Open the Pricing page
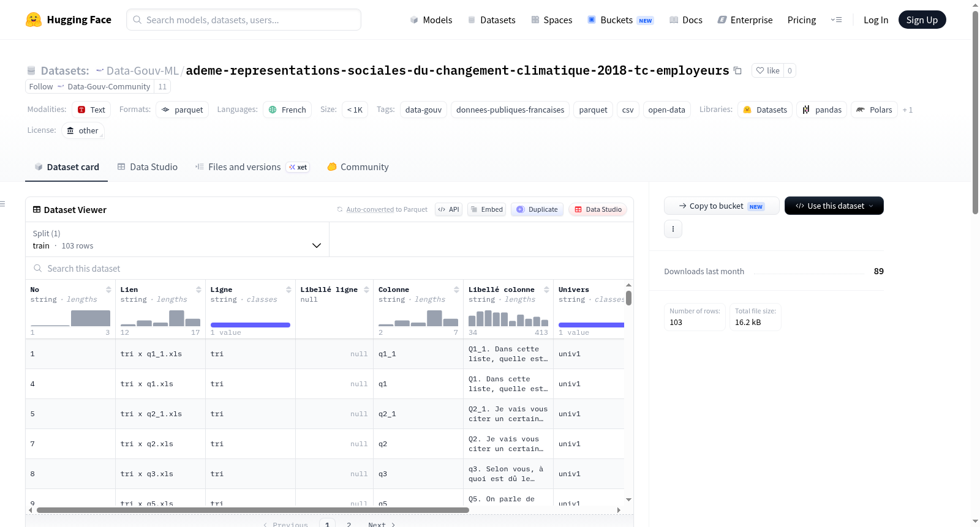The height and width of the screenshot is (527, 980). 802,20
